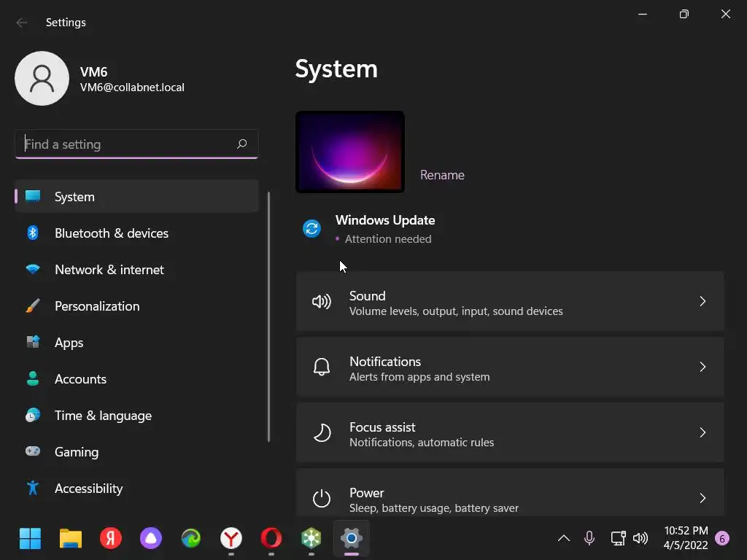Navigate to Accounts settings

pos(136,378)
